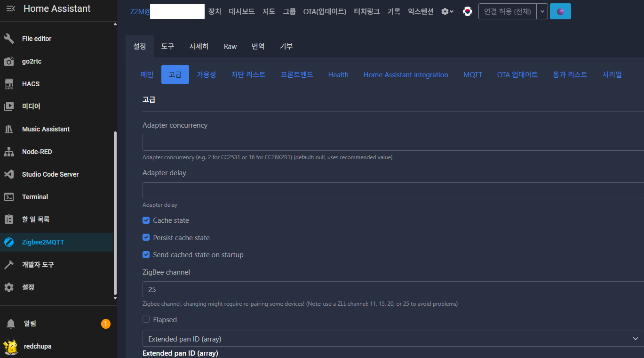The image size is (644, 358).
Task: Uncheck Persist cache state
Action: pyautogui.click(x=146, y=237)
